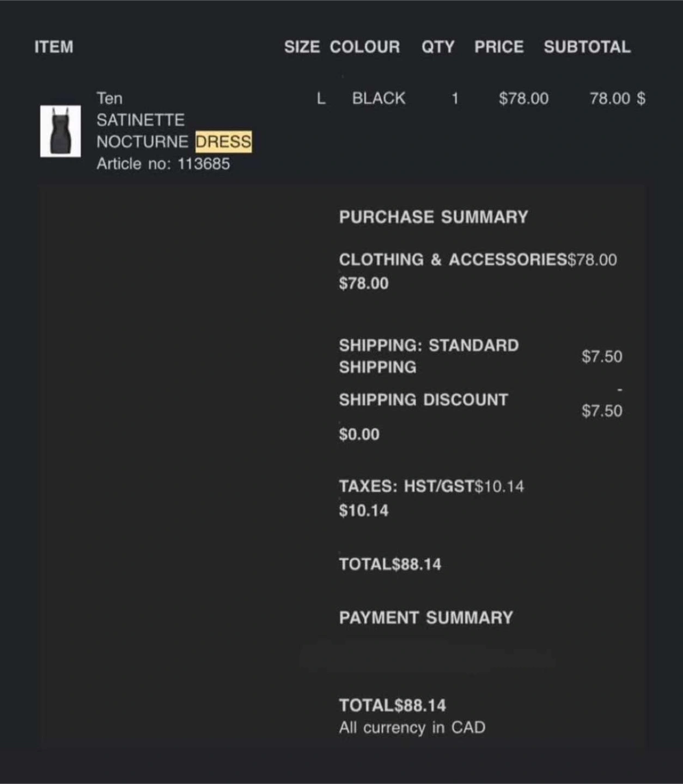683x784 pixels.
Task: Click the $78.00 item price
Action: (x=523, y=99)
